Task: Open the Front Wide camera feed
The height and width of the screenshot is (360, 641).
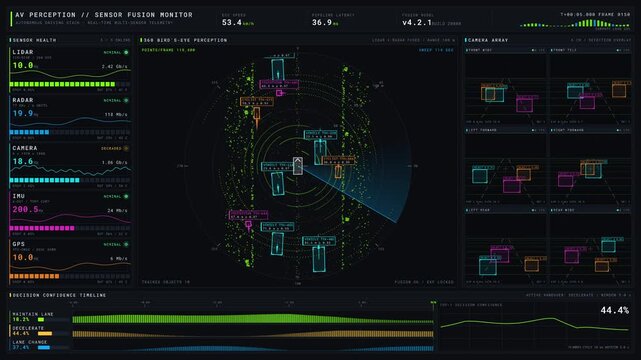Action: [505, 86]
